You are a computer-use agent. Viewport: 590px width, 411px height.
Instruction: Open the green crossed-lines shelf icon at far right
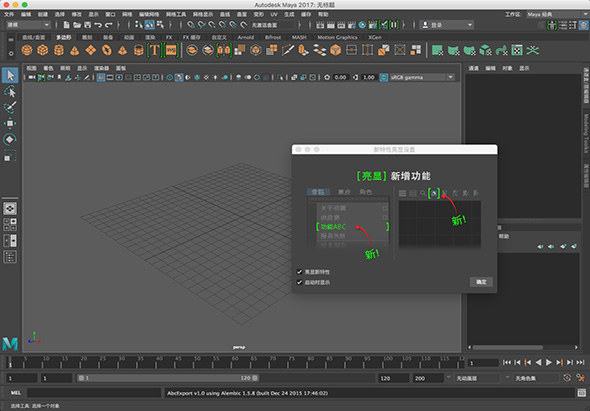533,50
